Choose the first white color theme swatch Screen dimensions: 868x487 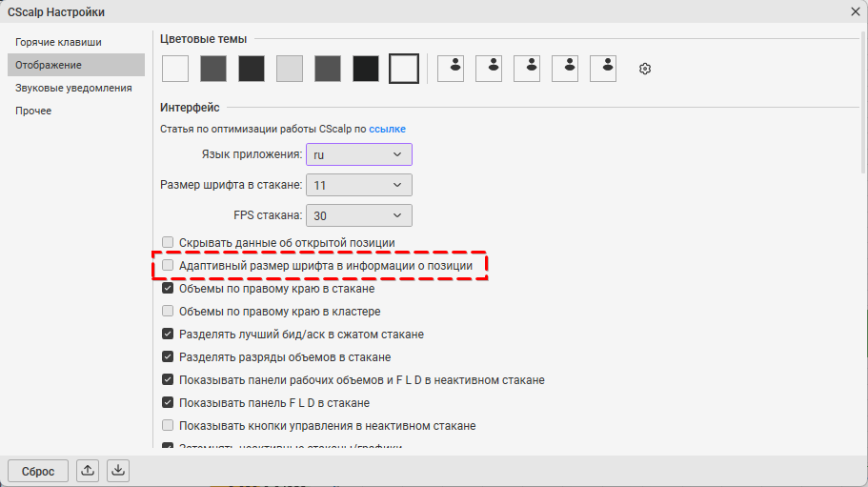pos(175,69)
